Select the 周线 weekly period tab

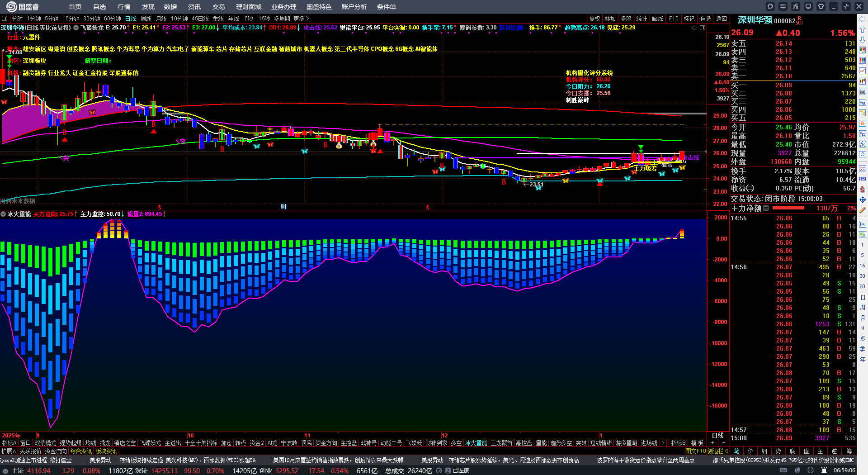[146, 19]
